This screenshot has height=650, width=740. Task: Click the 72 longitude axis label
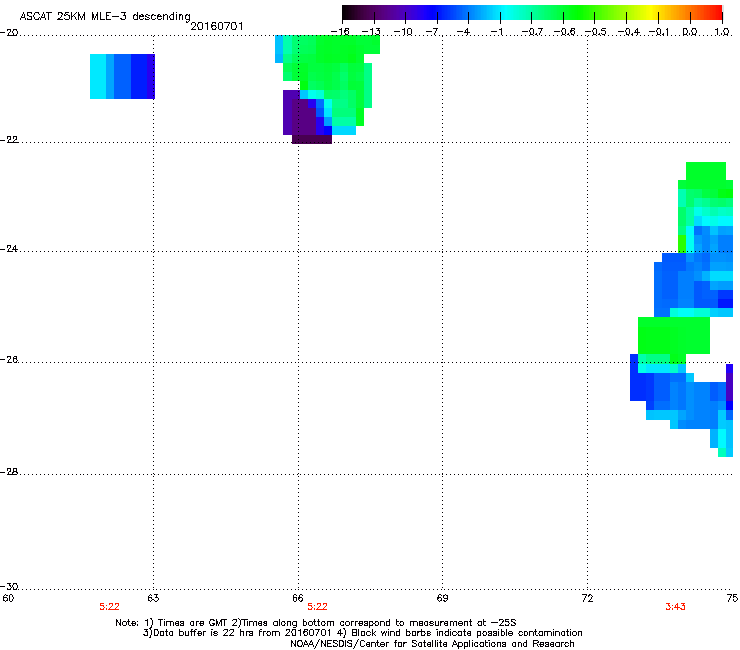tap(587, 598)
